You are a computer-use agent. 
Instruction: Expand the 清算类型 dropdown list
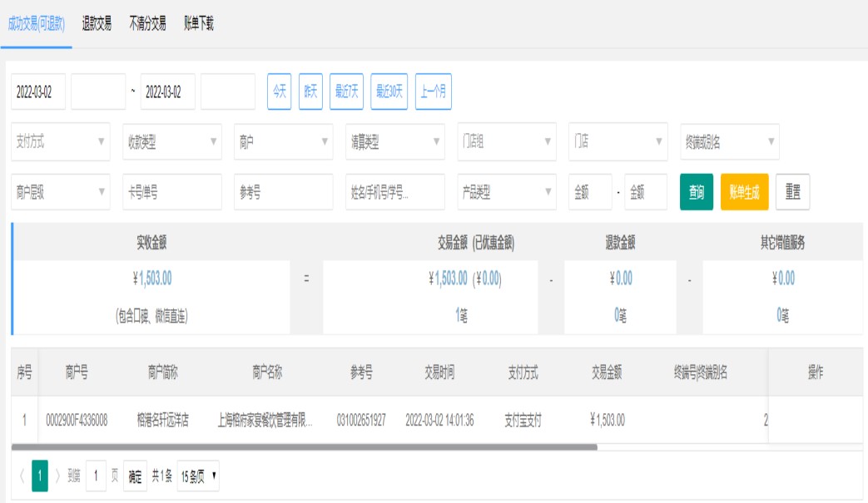[395, 142]
